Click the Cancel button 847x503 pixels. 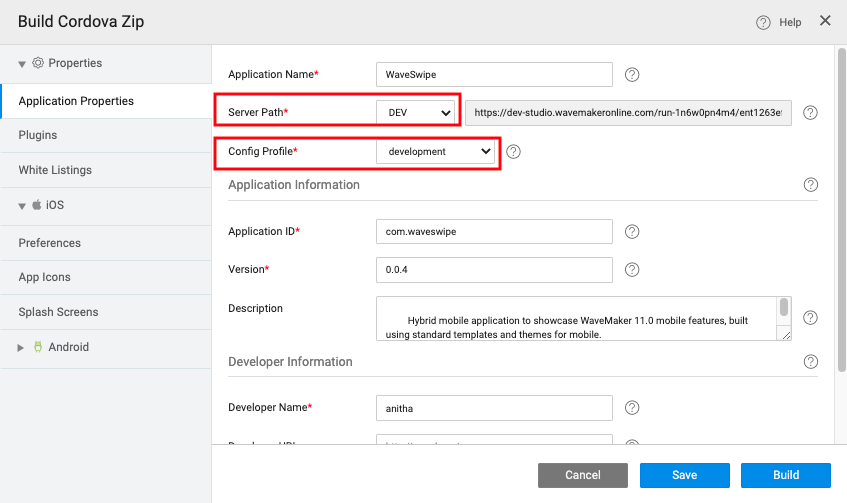pos(582,475)
